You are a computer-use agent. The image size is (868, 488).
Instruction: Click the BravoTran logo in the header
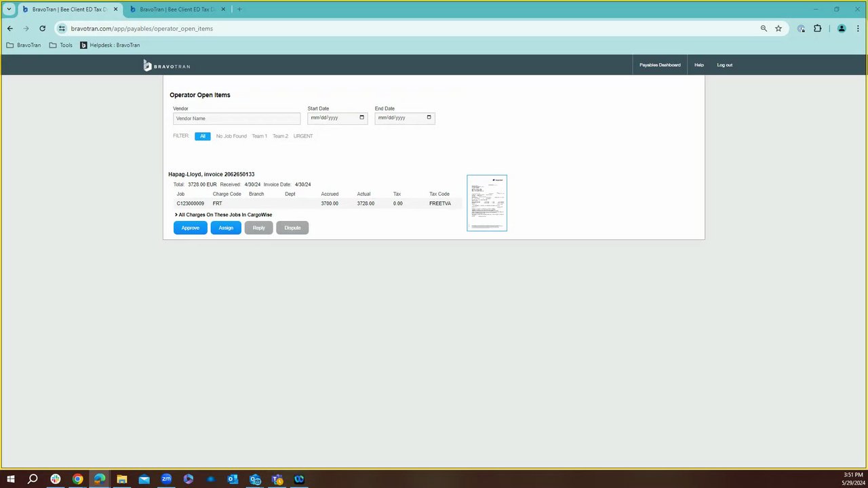tap(167, 65)
